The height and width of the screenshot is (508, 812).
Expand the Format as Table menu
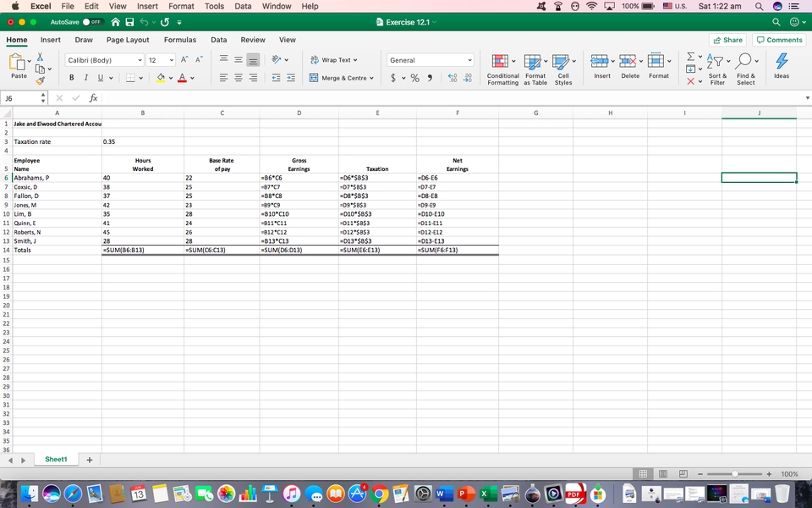point(535,69)
